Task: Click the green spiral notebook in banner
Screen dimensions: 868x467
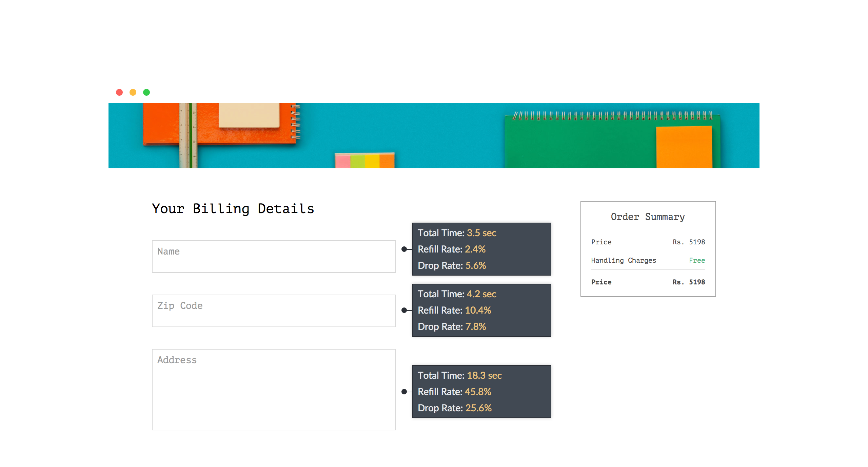Action: (x=576, y=143)
